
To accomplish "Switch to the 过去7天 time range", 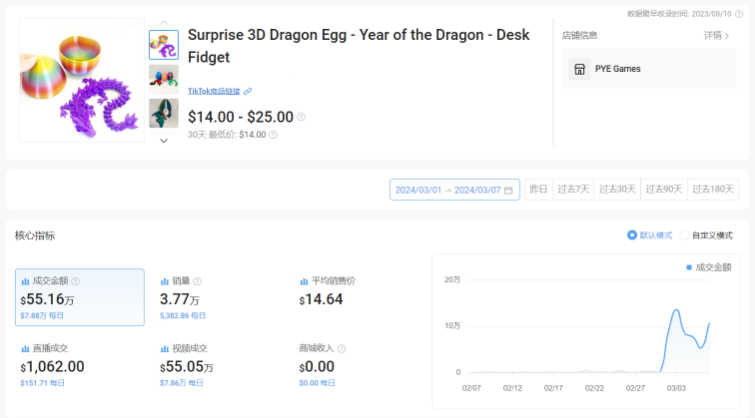I will 574,190.
